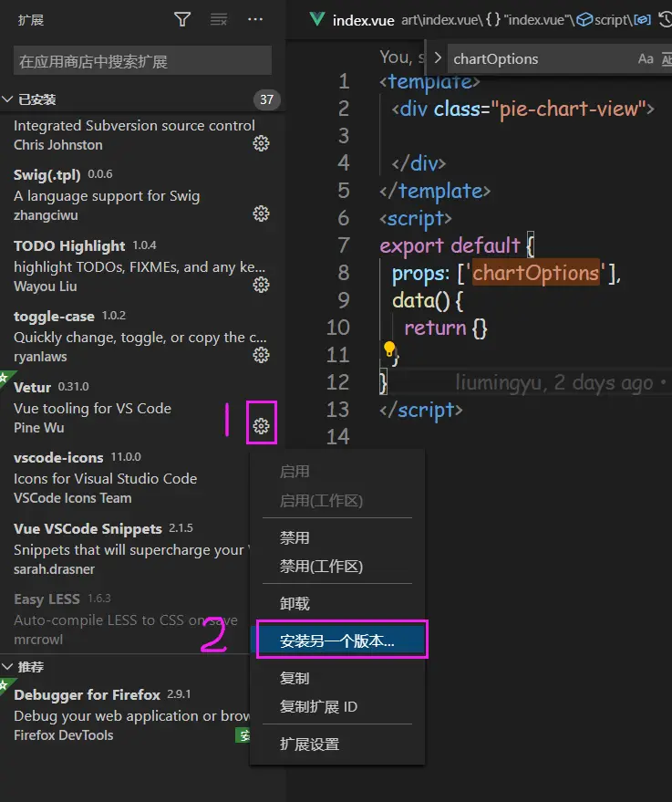Open Integrated Subversion source control entry

point(142,134)
